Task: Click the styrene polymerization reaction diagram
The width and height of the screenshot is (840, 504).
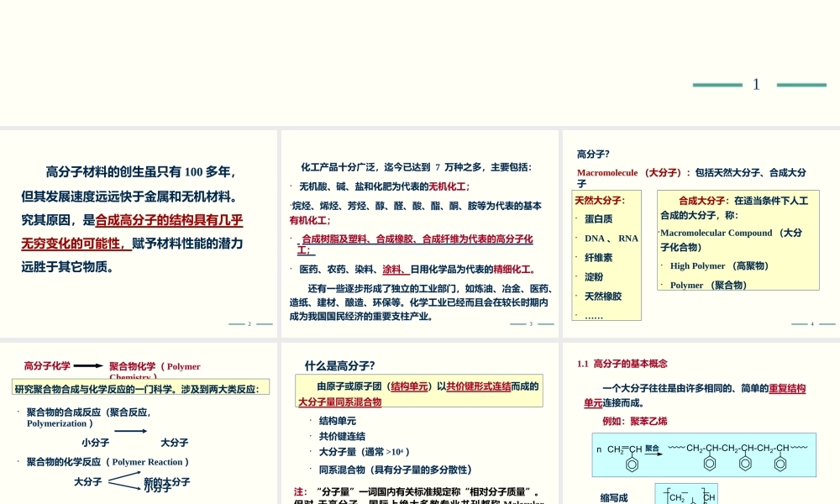Action: [704, 454]
